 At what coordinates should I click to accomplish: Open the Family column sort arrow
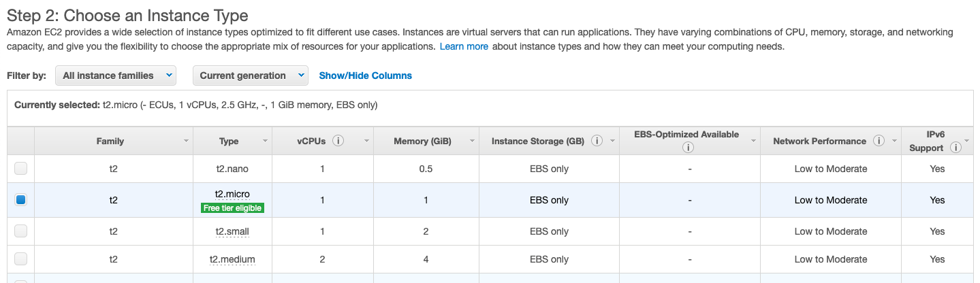pos(186,141)
